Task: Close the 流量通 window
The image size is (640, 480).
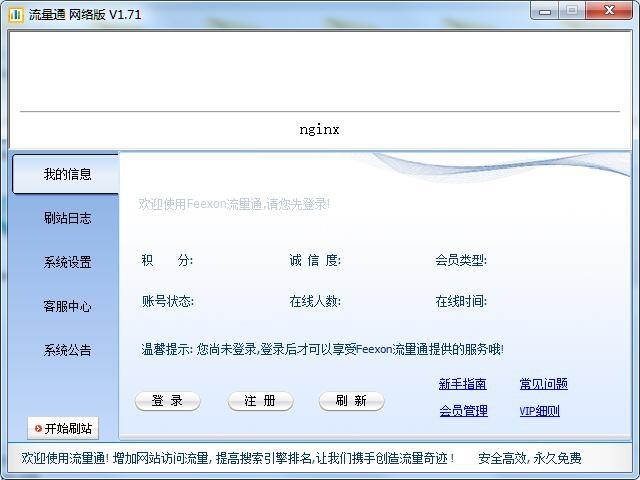Action: tap(610, 11)
